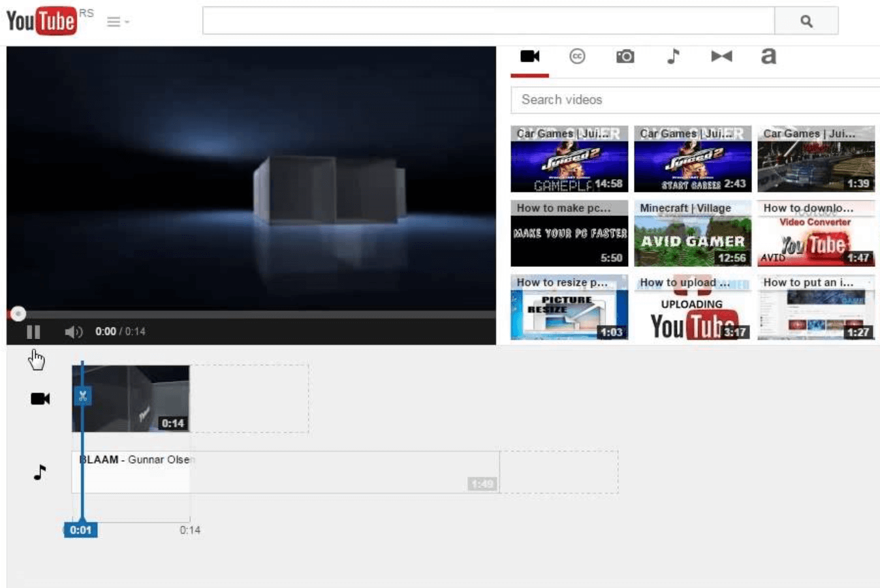
Task: Select BLAAM - Gunnar Olsen audio clip
Action: [285, 472]
